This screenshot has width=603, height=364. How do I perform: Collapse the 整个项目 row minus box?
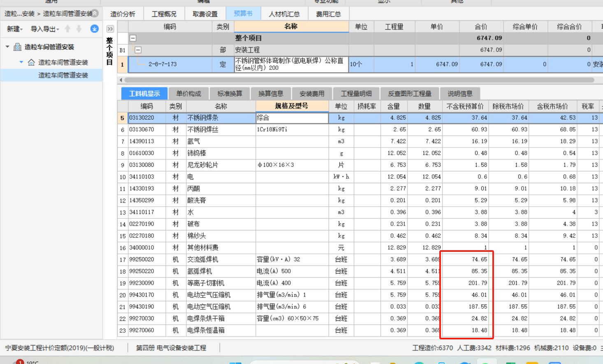click(133, 38)
